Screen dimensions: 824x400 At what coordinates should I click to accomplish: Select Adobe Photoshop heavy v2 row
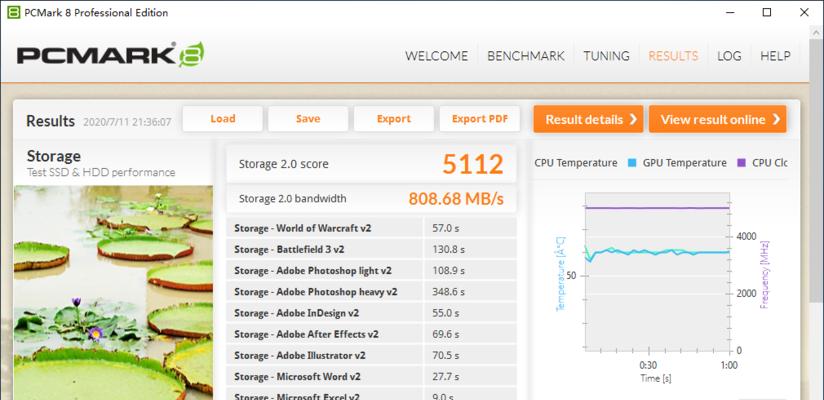pos(371,292)
